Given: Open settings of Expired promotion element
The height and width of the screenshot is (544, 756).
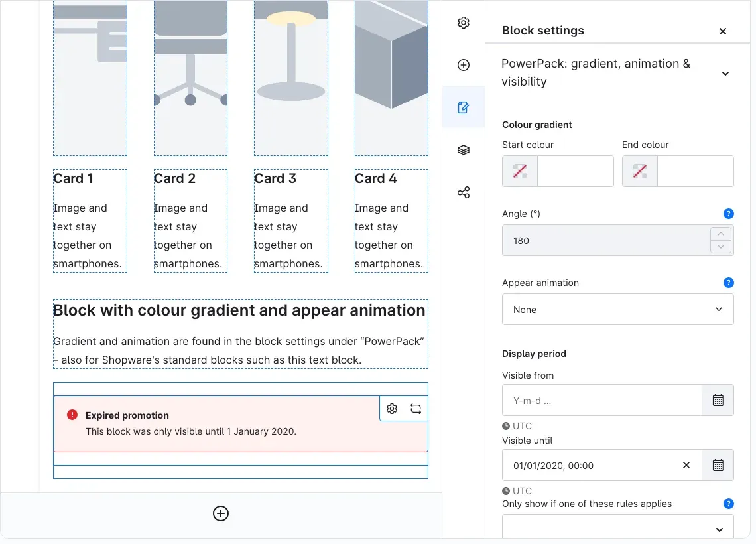Looking at the screenshot, I should point(392,409).
